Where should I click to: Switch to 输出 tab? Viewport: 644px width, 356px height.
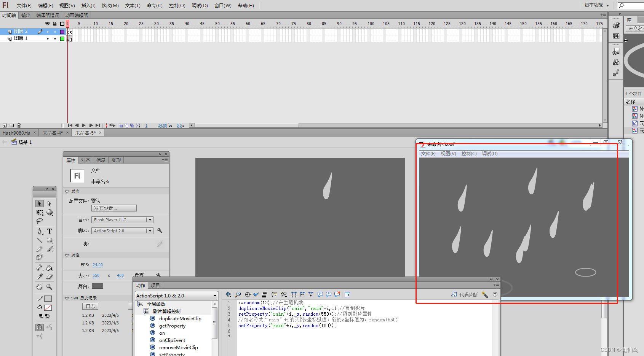click(26, 15)
